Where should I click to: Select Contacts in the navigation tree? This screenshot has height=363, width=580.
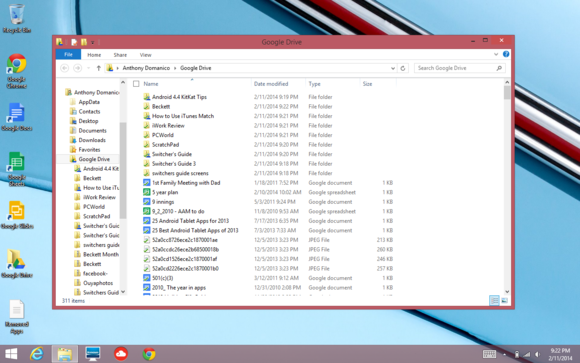pos(89,112)
